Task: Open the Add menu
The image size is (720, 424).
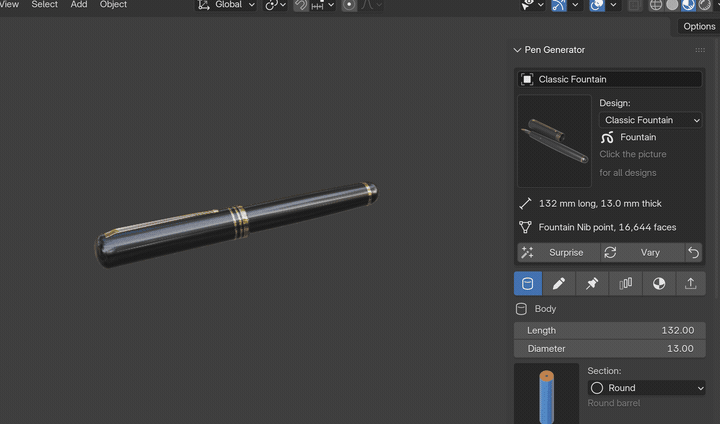Action: (x=79, y=5)
